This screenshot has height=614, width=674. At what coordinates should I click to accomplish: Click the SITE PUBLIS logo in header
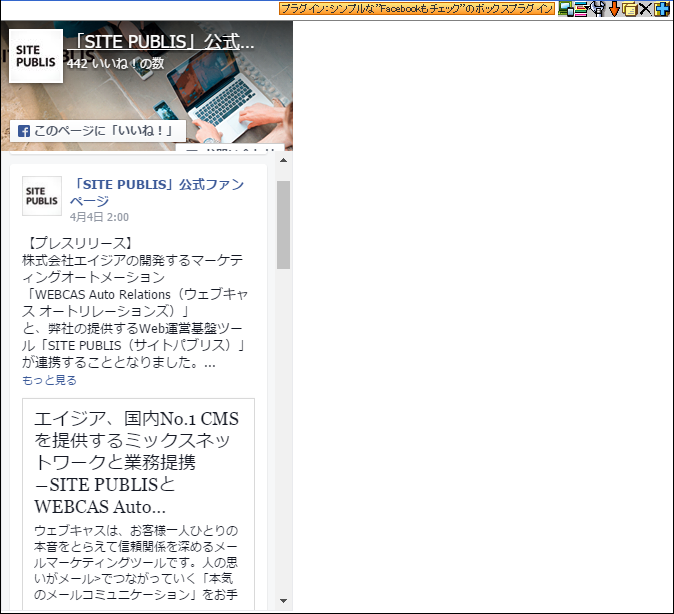(35, 56)
